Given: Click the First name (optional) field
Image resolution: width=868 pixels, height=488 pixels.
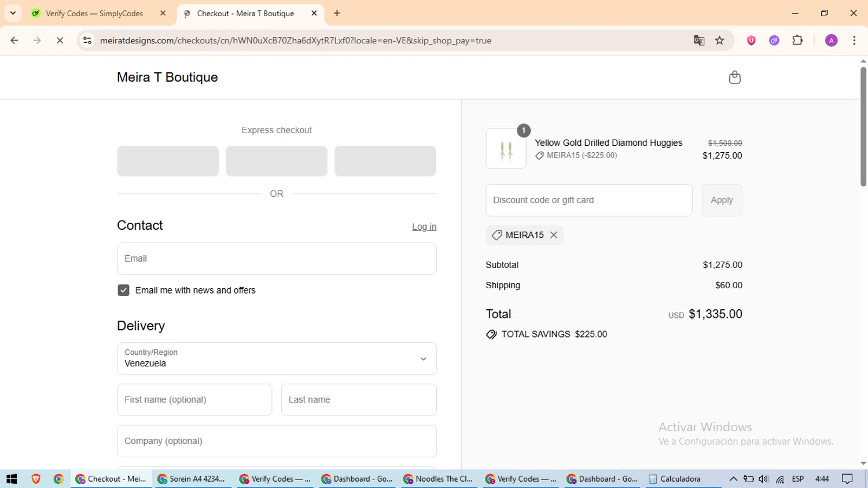Looking at the screenshot, I should [x=194, y=399].
